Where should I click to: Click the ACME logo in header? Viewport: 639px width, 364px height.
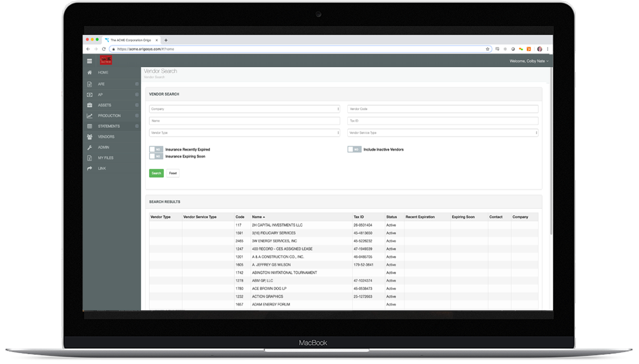(x=106, y=61)
